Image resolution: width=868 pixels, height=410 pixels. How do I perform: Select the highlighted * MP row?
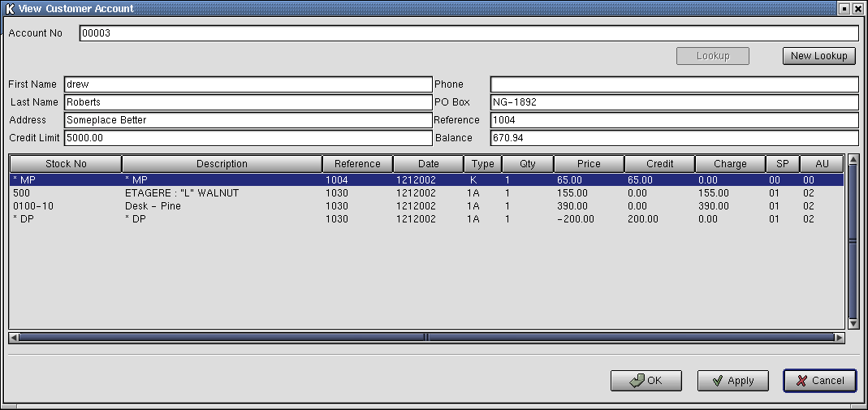click(427, 179)
